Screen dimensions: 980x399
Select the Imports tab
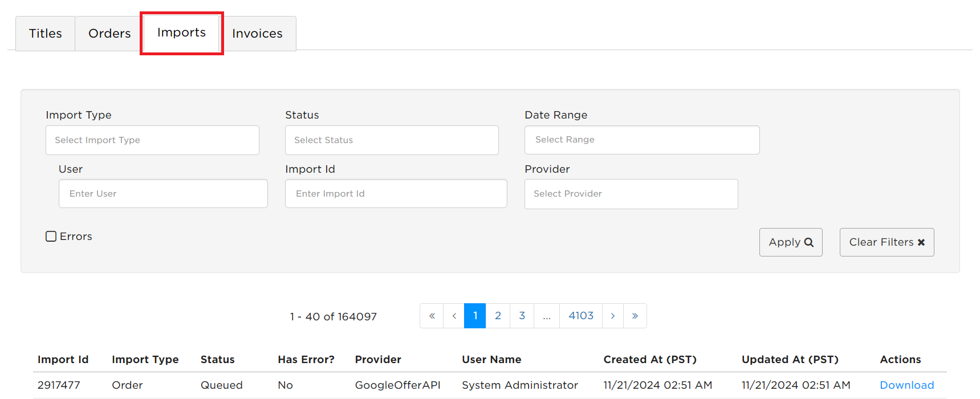click(181, 33)
